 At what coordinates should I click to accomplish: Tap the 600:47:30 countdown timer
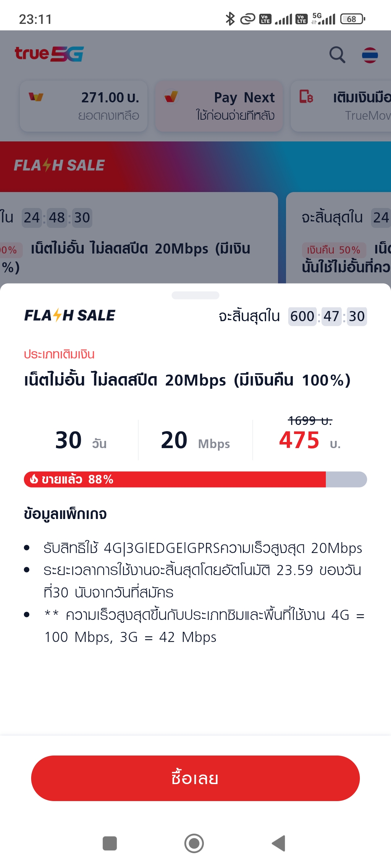tap(327, 316)
